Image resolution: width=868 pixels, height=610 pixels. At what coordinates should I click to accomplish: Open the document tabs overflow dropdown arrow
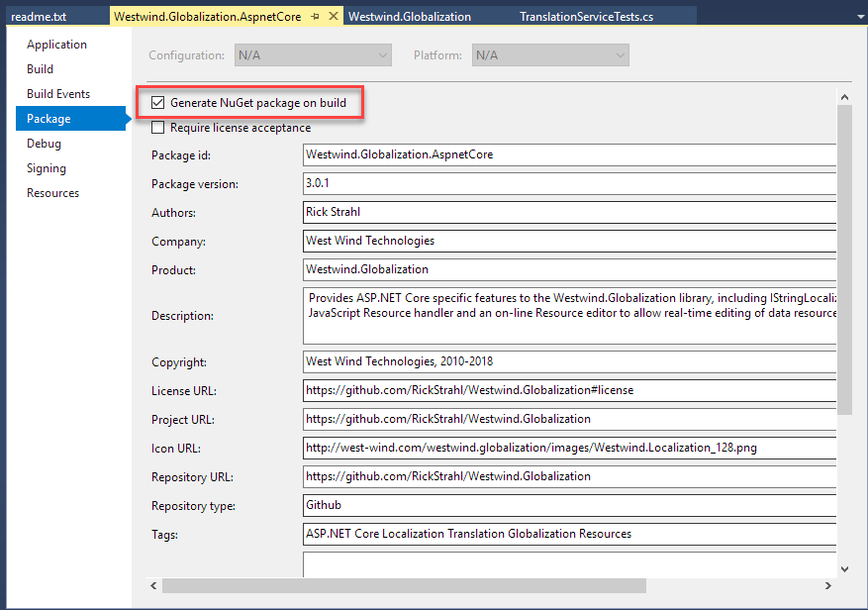tap(861, 17)
